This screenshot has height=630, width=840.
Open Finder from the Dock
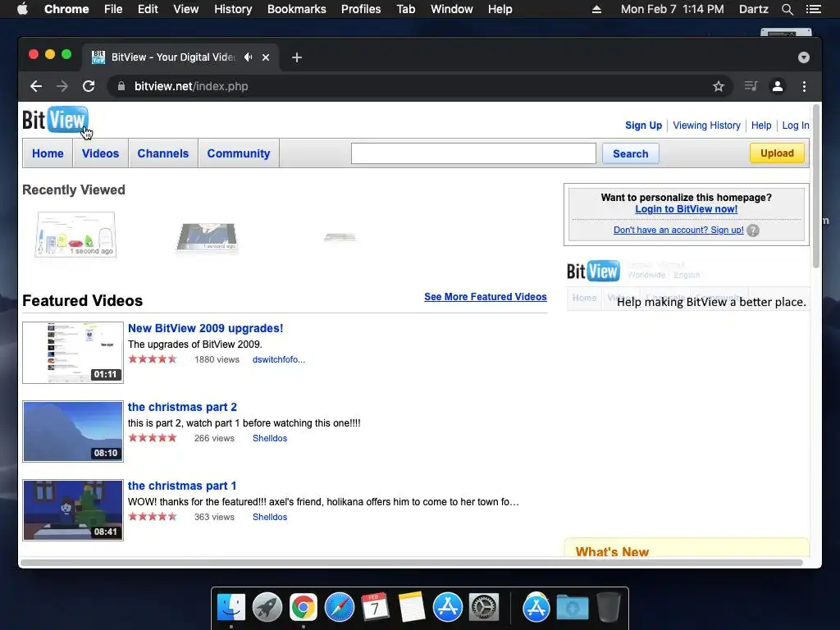coord(231,608)
